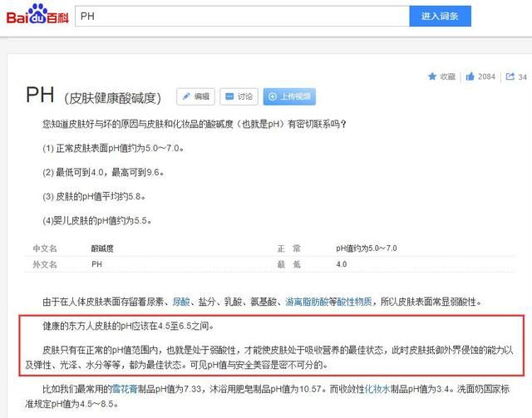Screen dimensions: 532x418
Task: Click the 收藏 label
Action: 447,76
